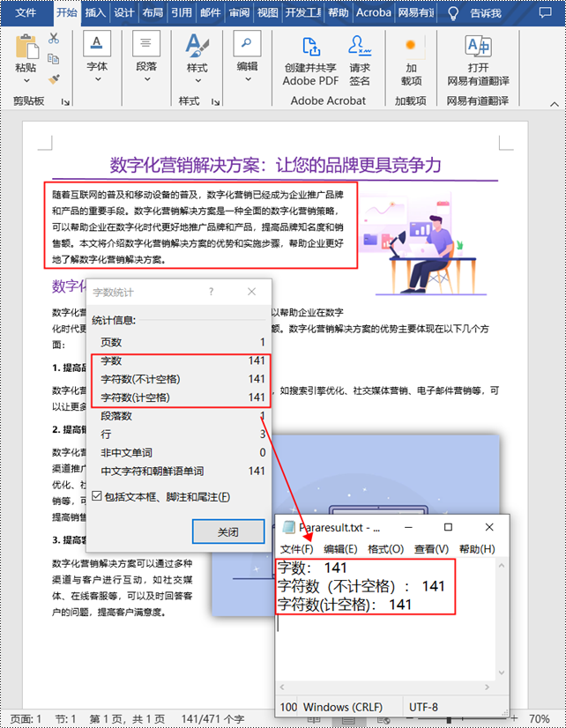Switch to the 邮件 Mailings tab
566x728 pixels.
tap(211, 13)
